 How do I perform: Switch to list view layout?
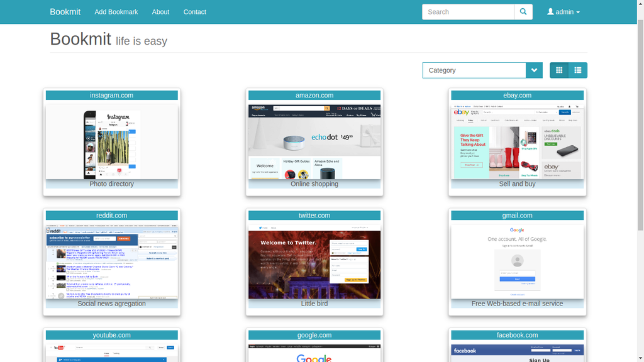[x=578, y=70]
